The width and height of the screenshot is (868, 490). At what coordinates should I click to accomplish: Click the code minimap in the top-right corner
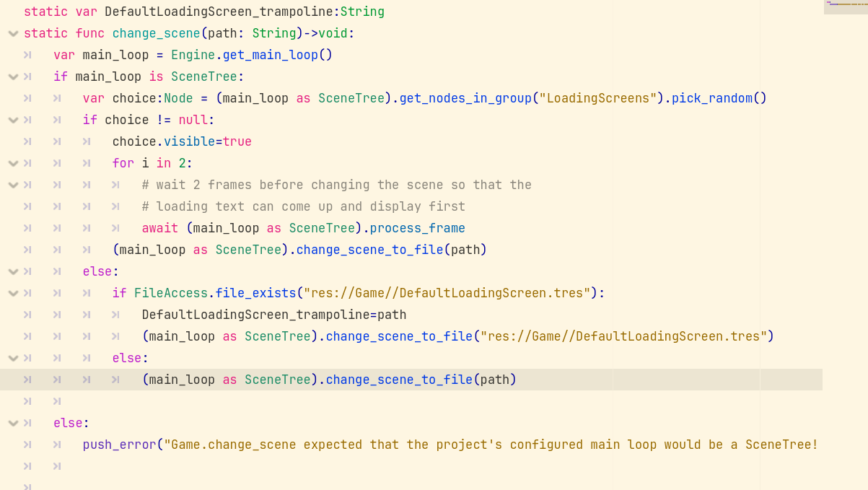845,7
